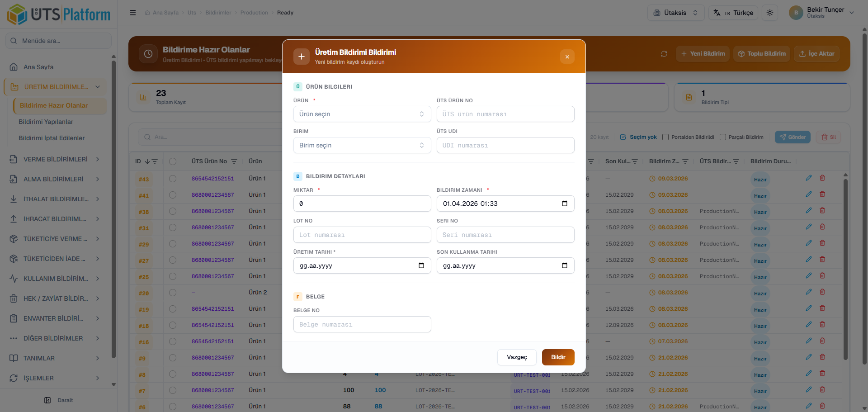The height and width of the screenshot is (412, 868).
Task: Enable the Parçalı Bildirim checkbox
Action: pos(723,137)
